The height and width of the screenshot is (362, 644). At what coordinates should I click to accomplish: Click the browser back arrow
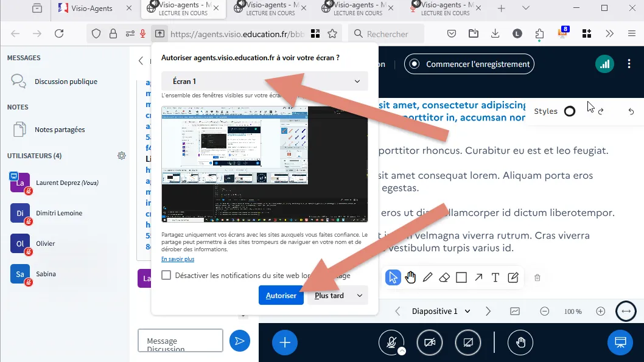pyautogui.click(x=15, y=33)
